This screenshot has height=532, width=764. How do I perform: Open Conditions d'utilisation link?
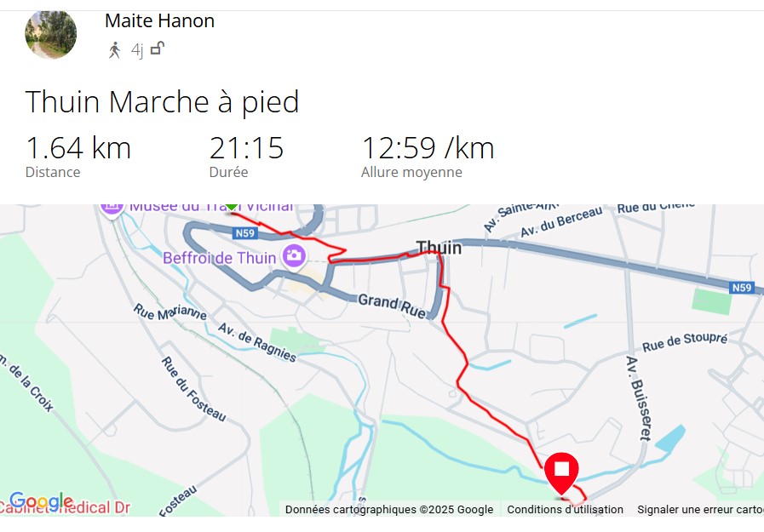[x=566, y=510]
